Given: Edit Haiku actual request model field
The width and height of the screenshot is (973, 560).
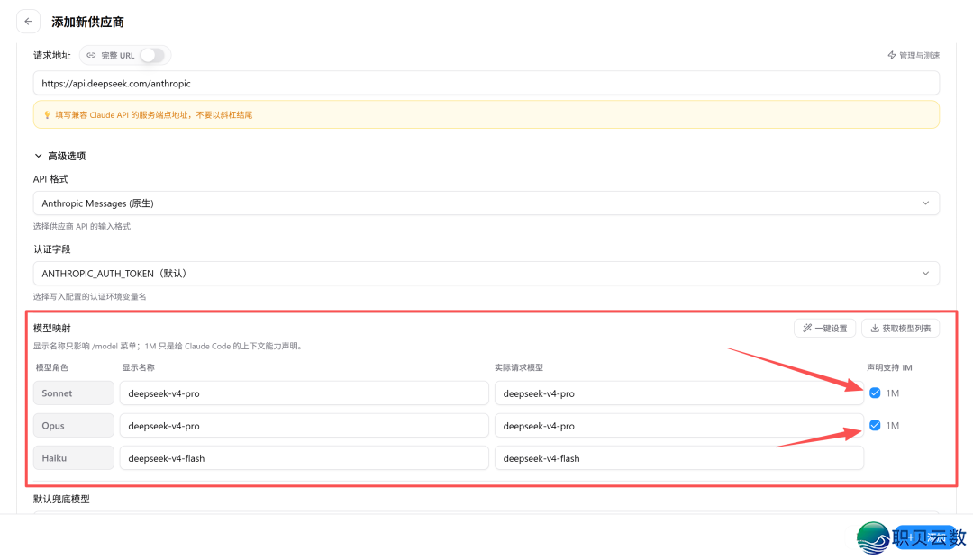Looking at the screenshot, I should [x=679, y=457].
